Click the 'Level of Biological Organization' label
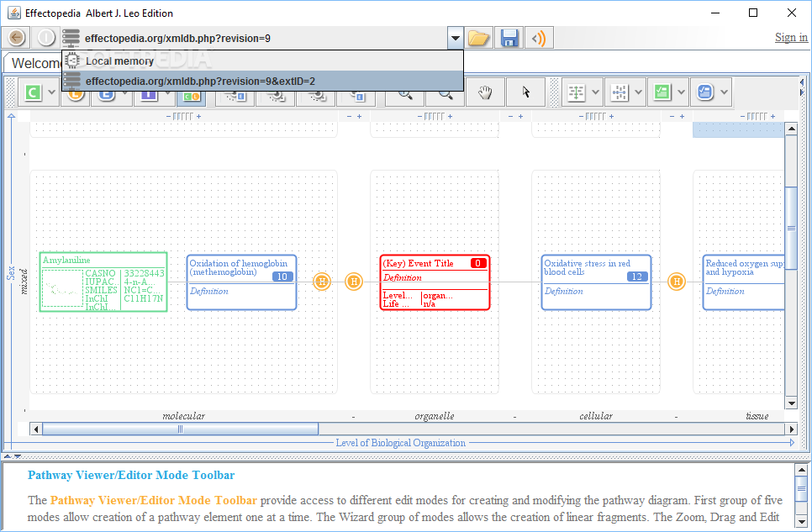812x532 pixels. [x=400, y=443]
